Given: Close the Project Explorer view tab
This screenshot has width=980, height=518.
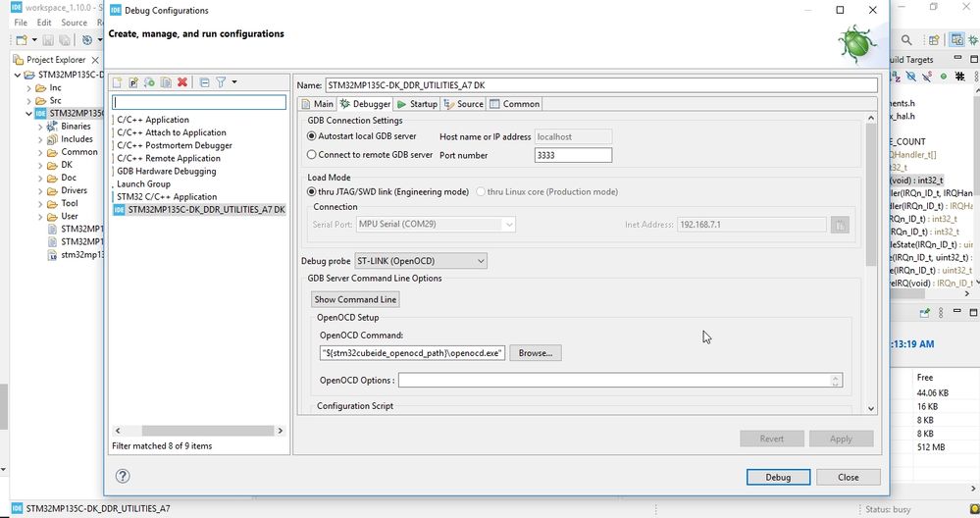Looking at the screenshot, I should click(x=95, y=60).
